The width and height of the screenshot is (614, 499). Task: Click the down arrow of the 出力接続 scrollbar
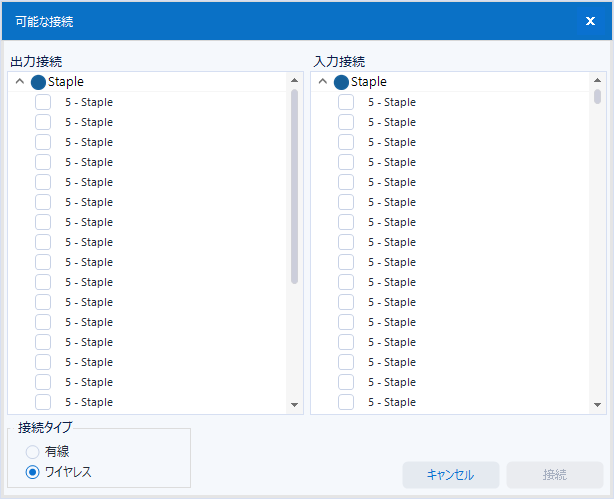click(294, 405)
